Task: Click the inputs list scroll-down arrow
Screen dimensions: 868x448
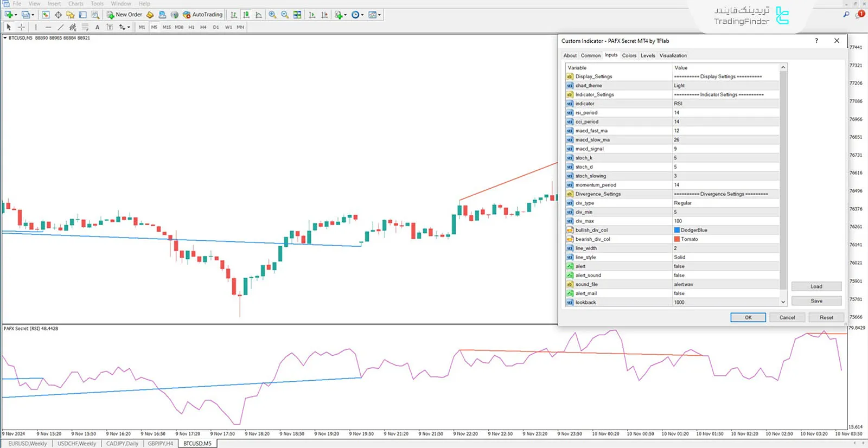Action: [783, 302]
